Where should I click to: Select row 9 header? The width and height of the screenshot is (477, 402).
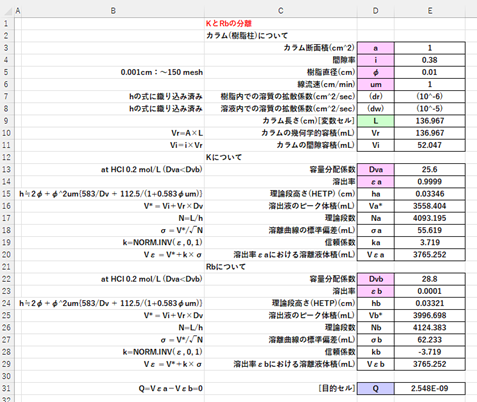click(7, 121)
